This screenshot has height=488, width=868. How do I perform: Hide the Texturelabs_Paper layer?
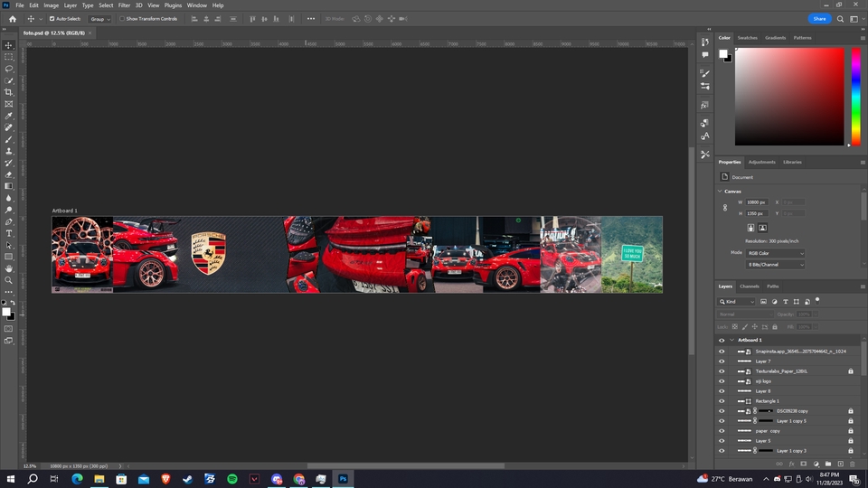(x=722, y=371)
